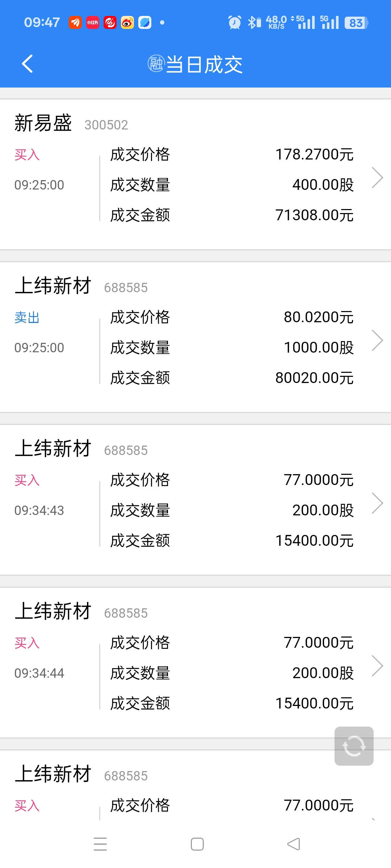Expand 09:34:43 上纬新材 buy chevron
The image size is (391, 868).
(x=377, y=503)
